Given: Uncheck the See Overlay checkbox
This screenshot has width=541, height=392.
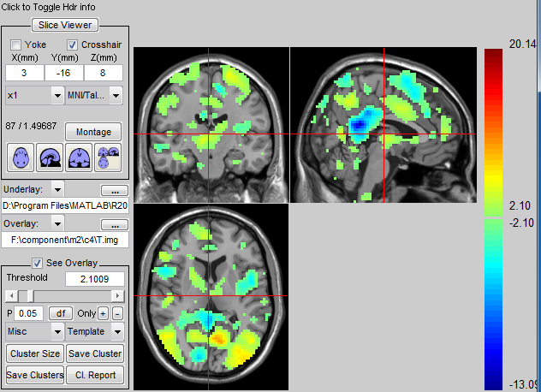Looking at the screenshot, I should pos(37,264).
